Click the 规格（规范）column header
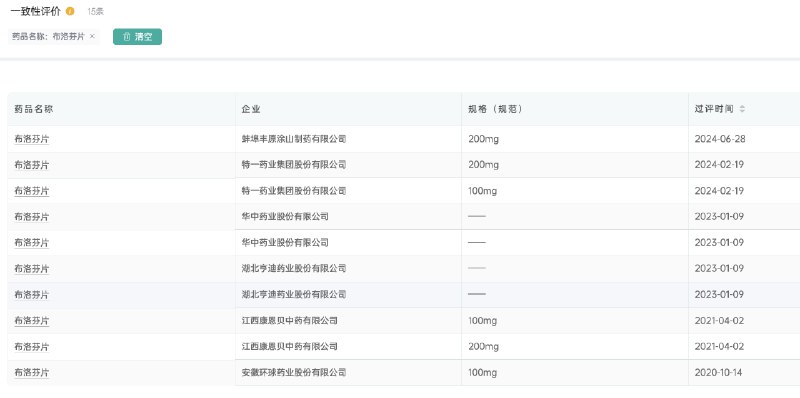The height and width of the screenshot is (398, 800). (495, 109)
